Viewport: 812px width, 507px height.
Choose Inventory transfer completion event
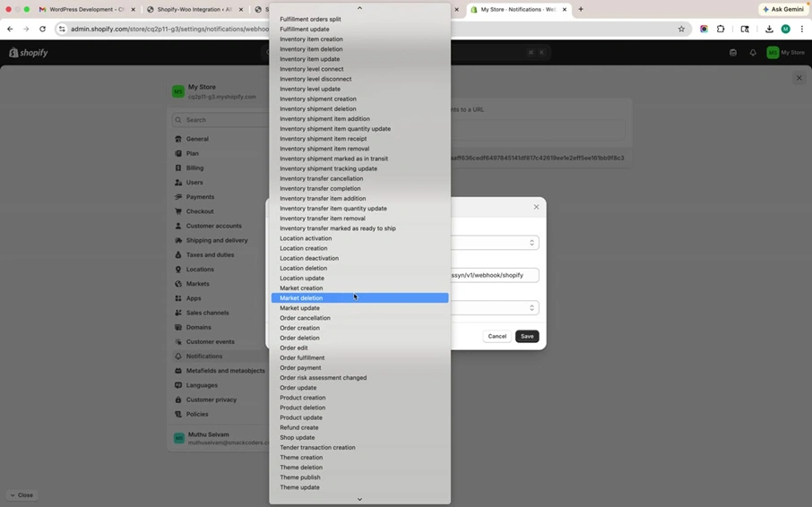click(360, 188)
